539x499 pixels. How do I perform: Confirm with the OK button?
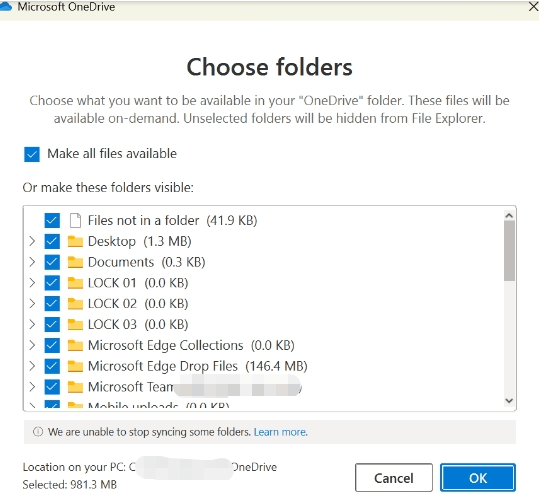tap(478, 478)
